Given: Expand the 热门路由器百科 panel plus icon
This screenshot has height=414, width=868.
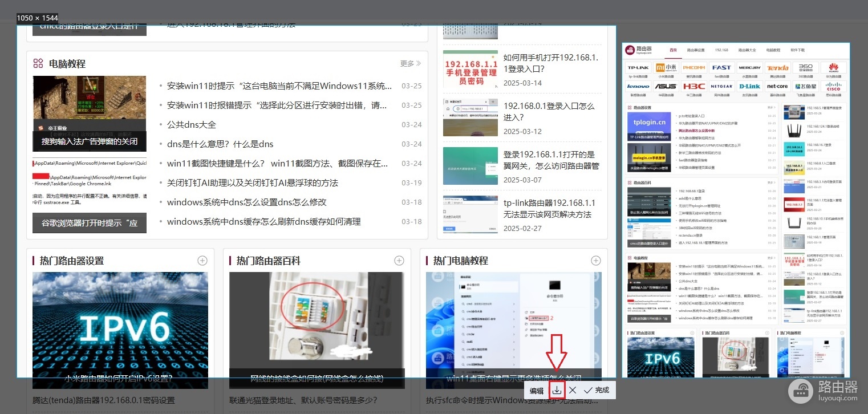Looking at the screenshot, I should point(399,261).
